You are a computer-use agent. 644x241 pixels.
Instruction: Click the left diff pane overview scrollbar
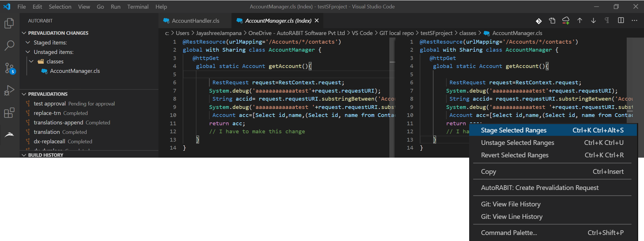(392, 97)
